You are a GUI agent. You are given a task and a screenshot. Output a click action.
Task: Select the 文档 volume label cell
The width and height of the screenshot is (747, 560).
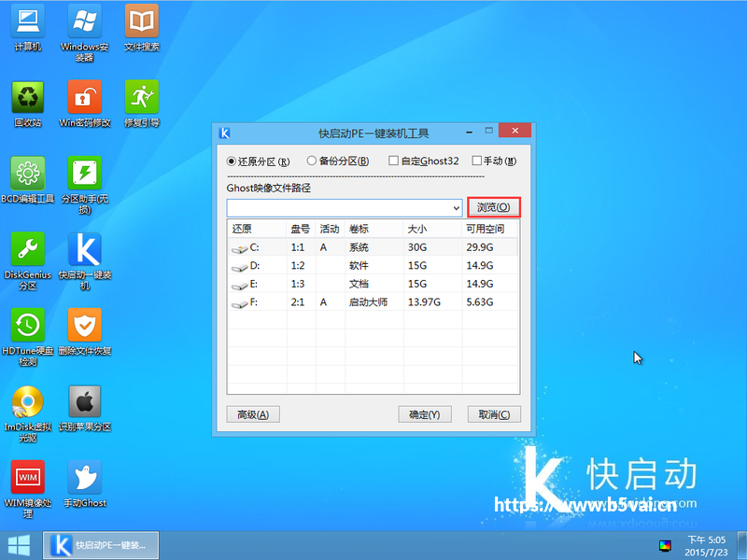tap(359, 284)
